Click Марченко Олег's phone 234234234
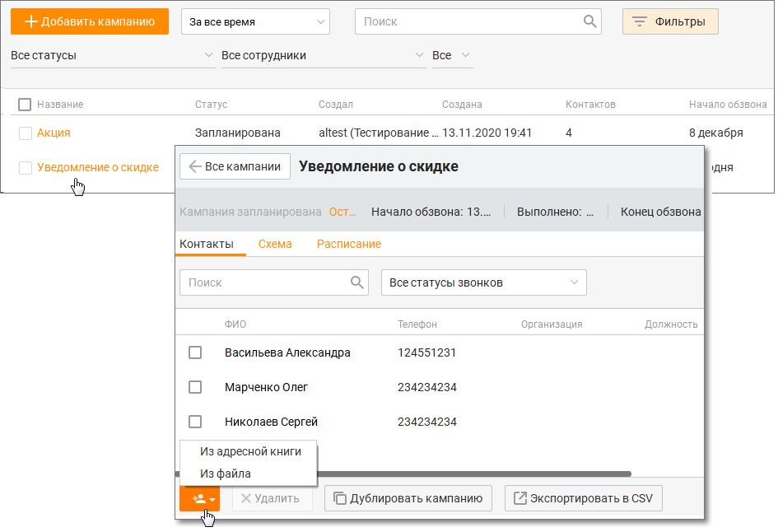778x532 pixels. [426, 387]
